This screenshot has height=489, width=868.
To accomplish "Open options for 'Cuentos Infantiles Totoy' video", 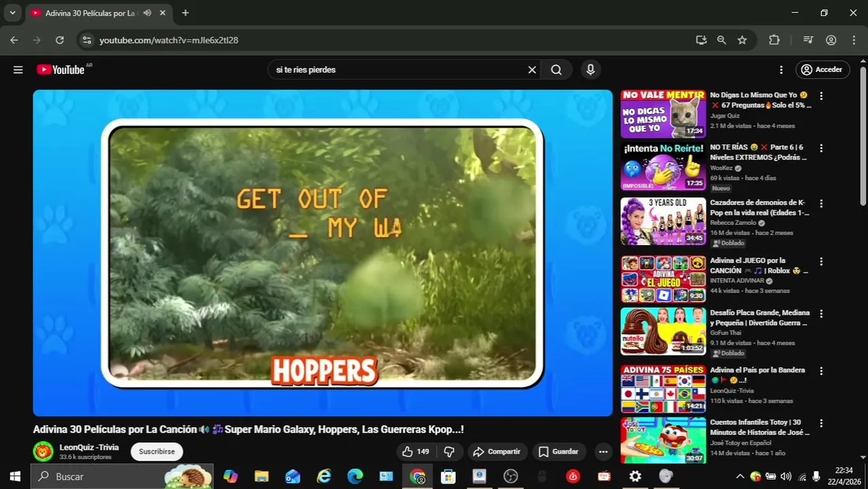I will coord(821,424).
